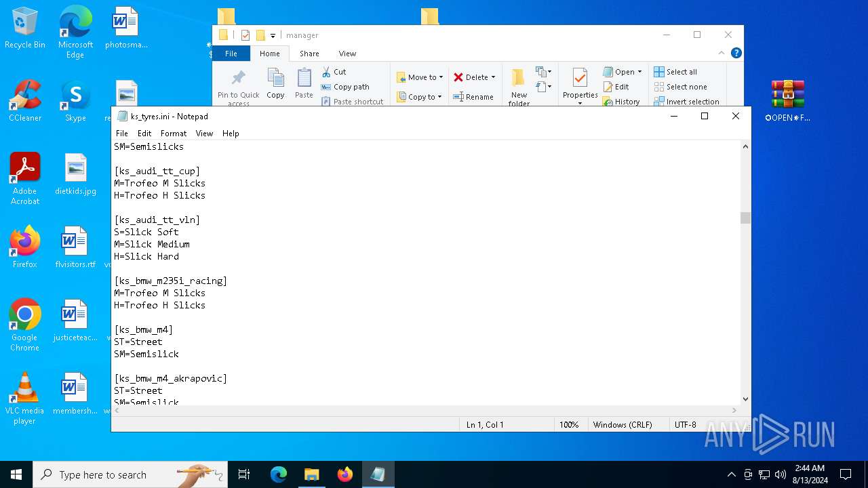Click Notepad horizontal scroll right arrow
The image size is (868, 488).
tap(734, 410)
